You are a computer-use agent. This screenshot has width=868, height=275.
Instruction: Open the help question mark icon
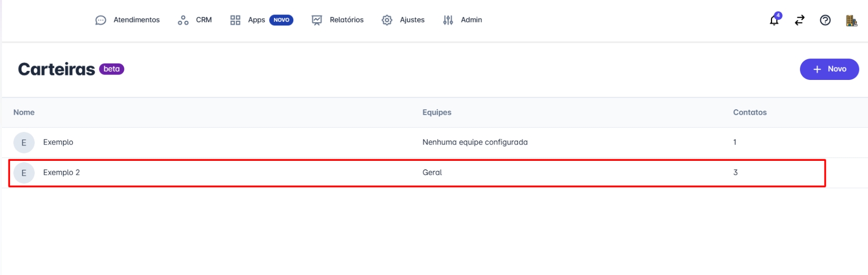pos(825,20)
